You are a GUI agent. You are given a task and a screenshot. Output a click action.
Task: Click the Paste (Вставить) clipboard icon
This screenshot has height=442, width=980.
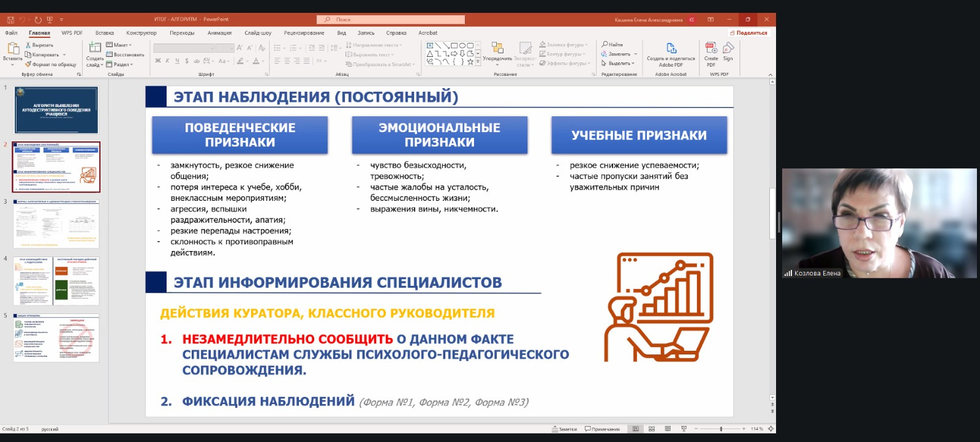coord(13,49)
